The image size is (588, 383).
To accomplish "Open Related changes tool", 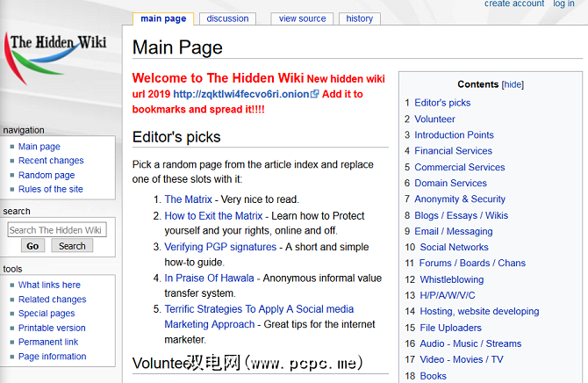I will 52,300.
